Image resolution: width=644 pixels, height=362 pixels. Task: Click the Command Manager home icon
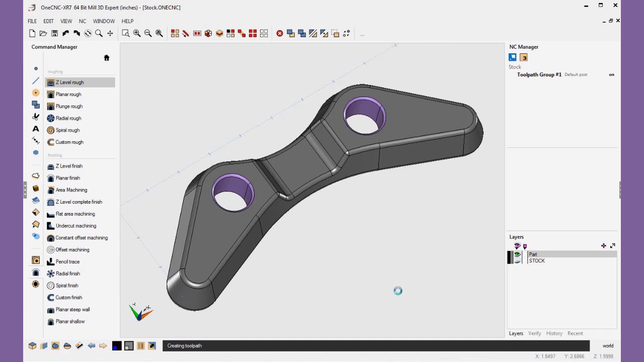click(107, 58)
